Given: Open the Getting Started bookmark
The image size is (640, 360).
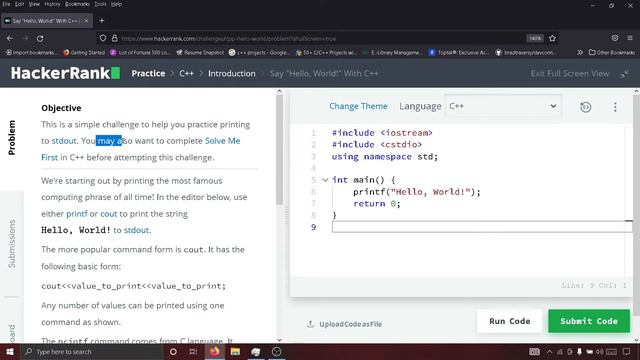Looking at the screenshot, I should click(84, 52).
